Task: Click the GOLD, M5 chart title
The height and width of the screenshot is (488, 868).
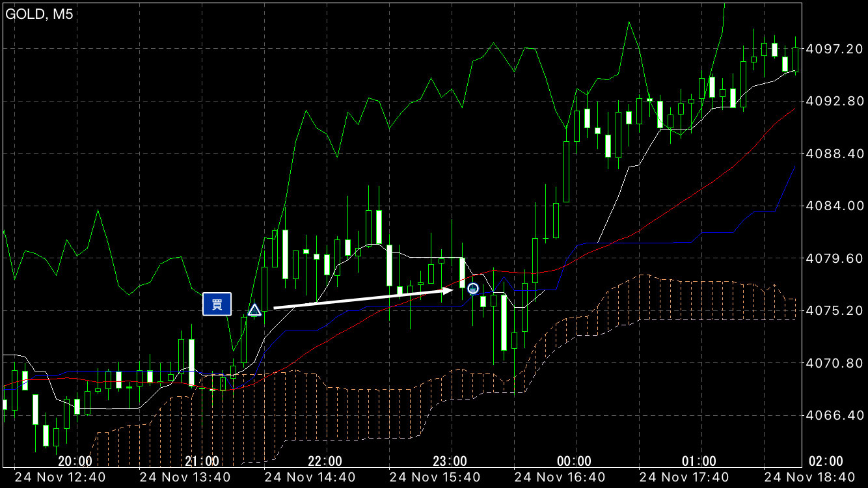Action: 39,14
